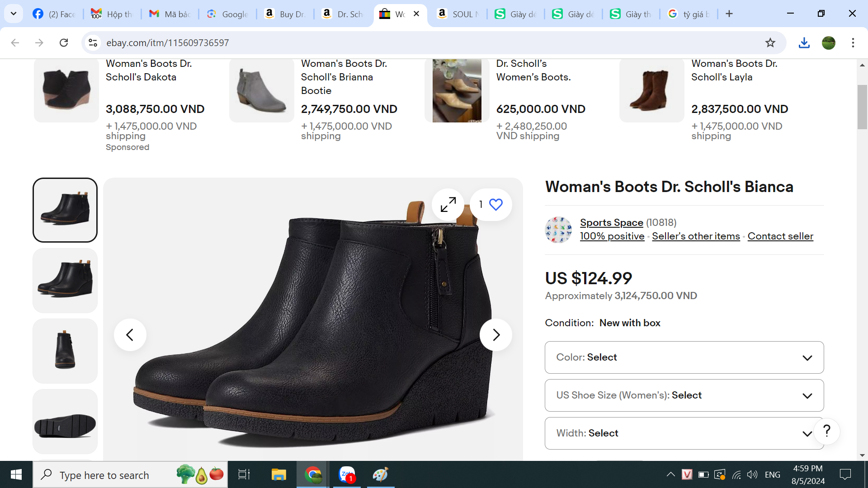Click Contact seller link

pyautogui.click(x=780, y=236)
